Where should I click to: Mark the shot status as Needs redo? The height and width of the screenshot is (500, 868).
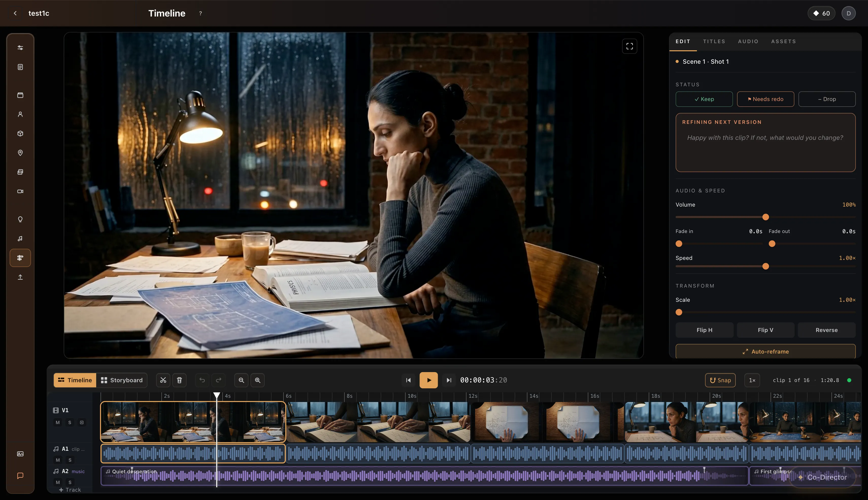tap(765, 99)
